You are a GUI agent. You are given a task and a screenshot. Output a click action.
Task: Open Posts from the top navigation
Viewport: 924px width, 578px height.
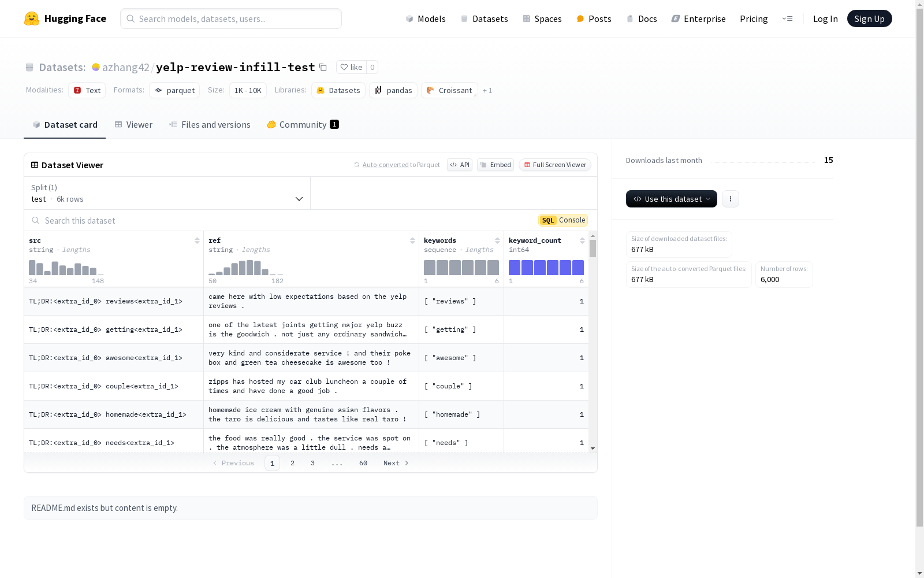594,18
